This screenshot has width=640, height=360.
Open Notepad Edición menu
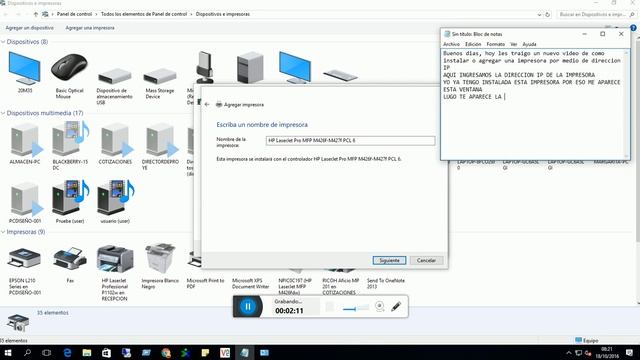(x=473, y=44)
